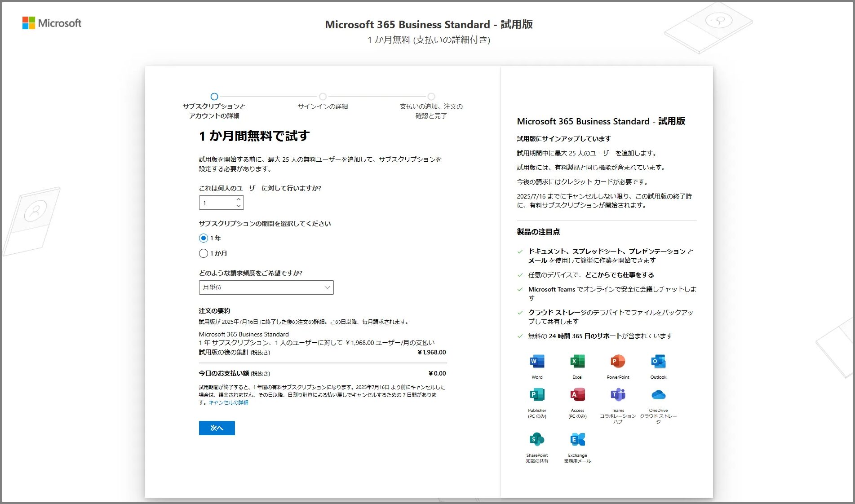Click the 1 か月無料 (支払いの詳細付き) subtitle
This screenshot has height=504, width=855.
point(429,40)
